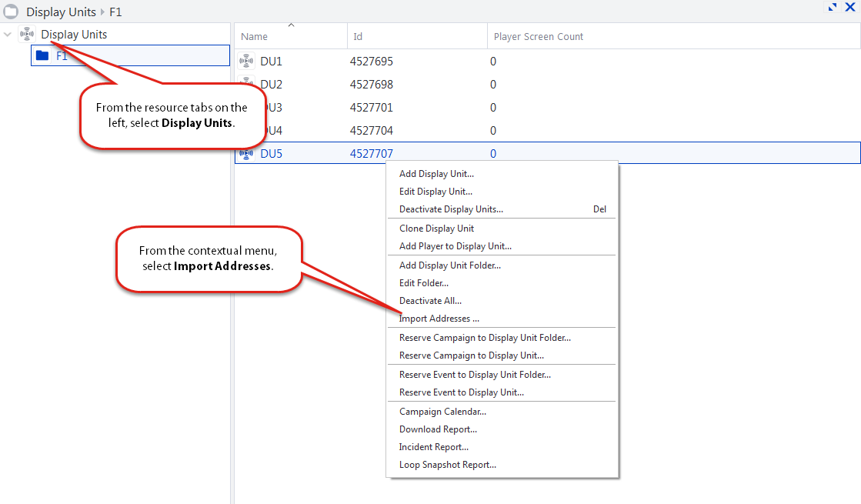Select the F1 folder in tree
Viewport: 861px width, 504px height.
tap(62, 56)
